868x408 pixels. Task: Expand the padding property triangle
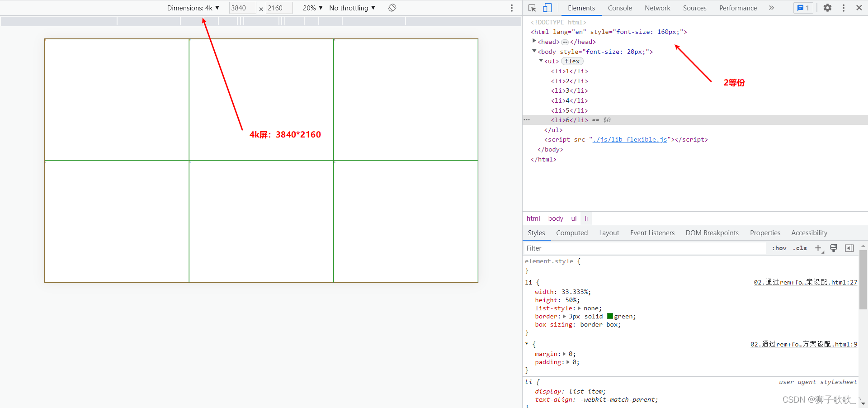click(x=568, y=362)
